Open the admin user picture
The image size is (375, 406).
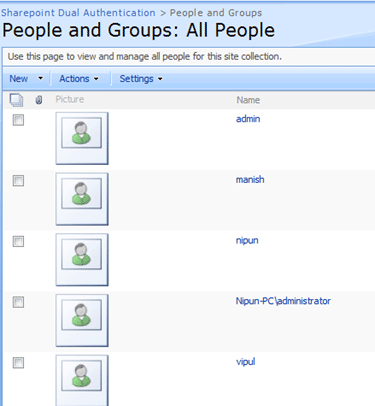pos(82,138)
